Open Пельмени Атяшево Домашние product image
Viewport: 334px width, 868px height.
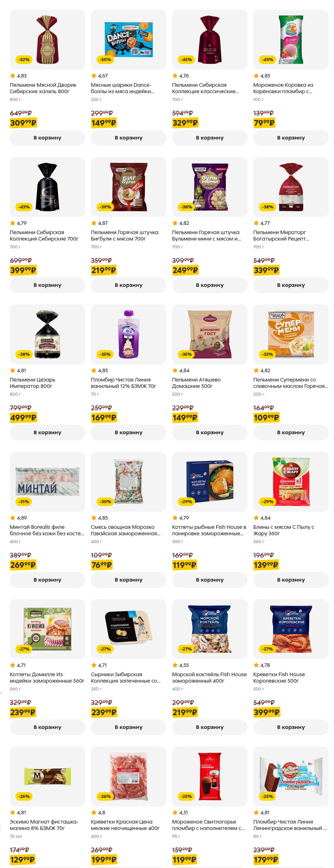209,334
